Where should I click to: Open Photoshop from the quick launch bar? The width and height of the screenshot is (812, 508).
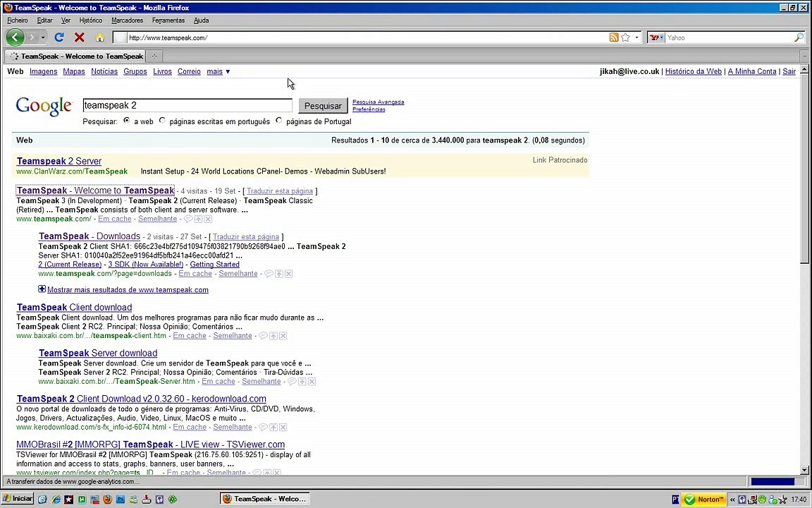coord(120,500)
